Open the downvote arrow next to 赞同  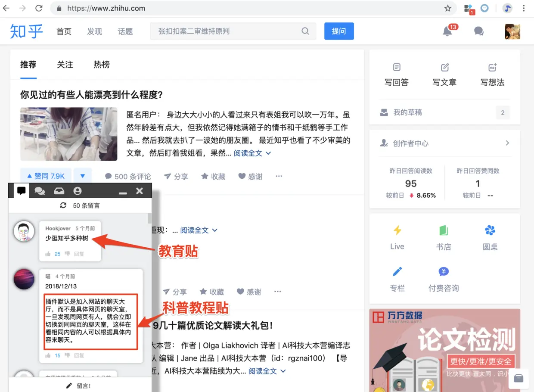(x=83, y=176)
